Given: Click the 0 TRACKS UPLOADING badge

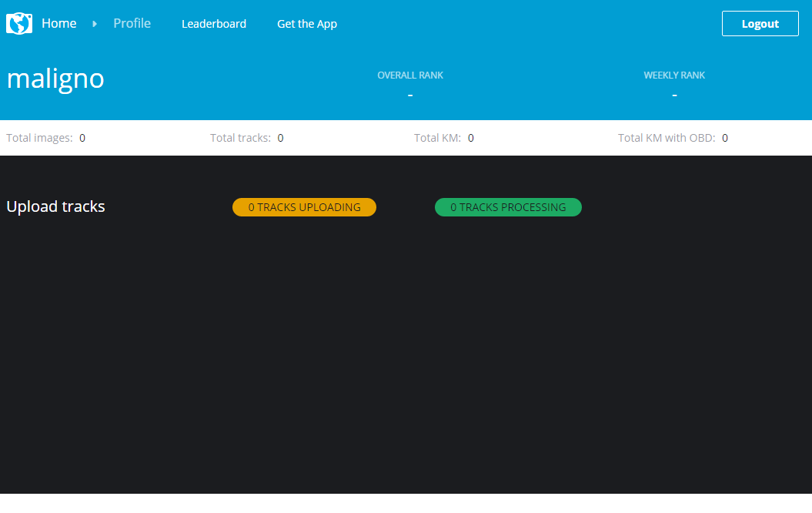Looking at the screenshot, I should [x=305, y=207].
